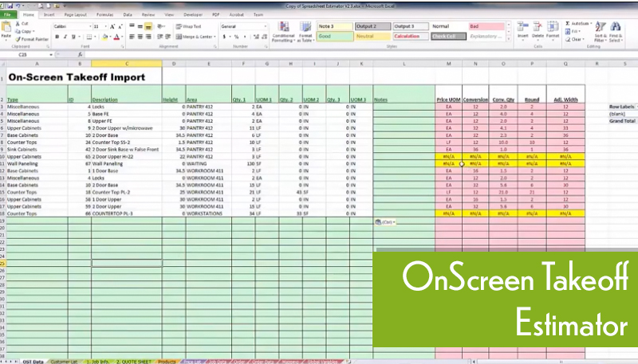
Task: Apply the Calculation cell style
Action: (411, 36)
